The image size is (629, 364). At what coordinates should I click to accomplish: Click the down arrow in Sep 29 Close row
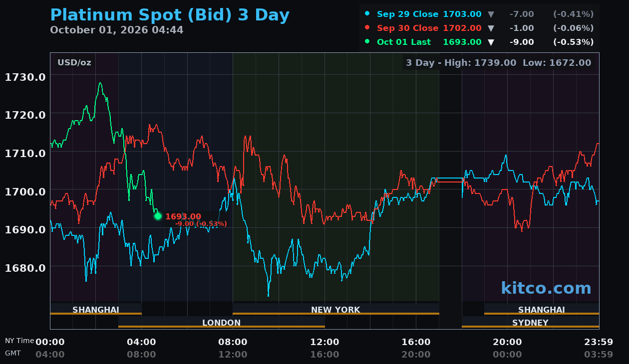pyautogui.click(x=491, y=14)
